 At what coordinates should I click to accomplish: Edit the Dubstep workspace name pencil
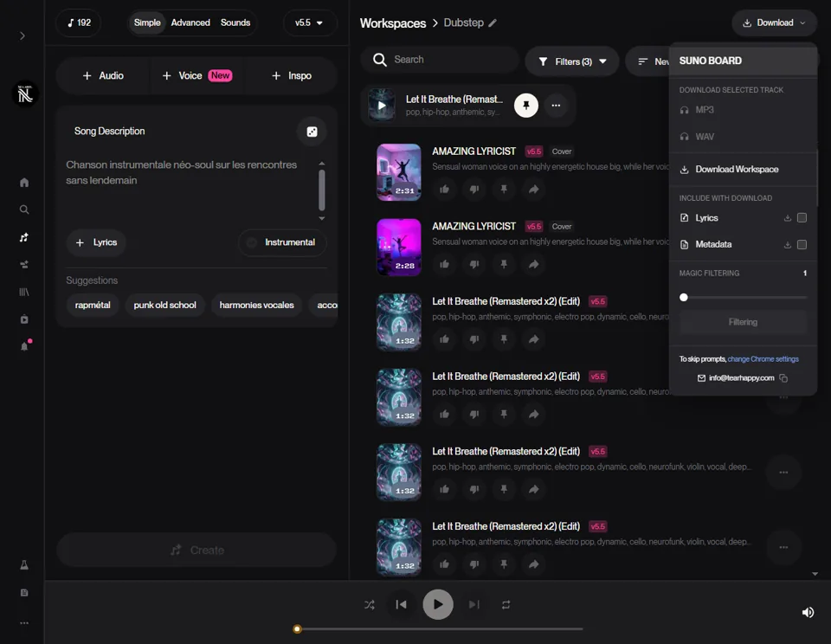[493, 23]
